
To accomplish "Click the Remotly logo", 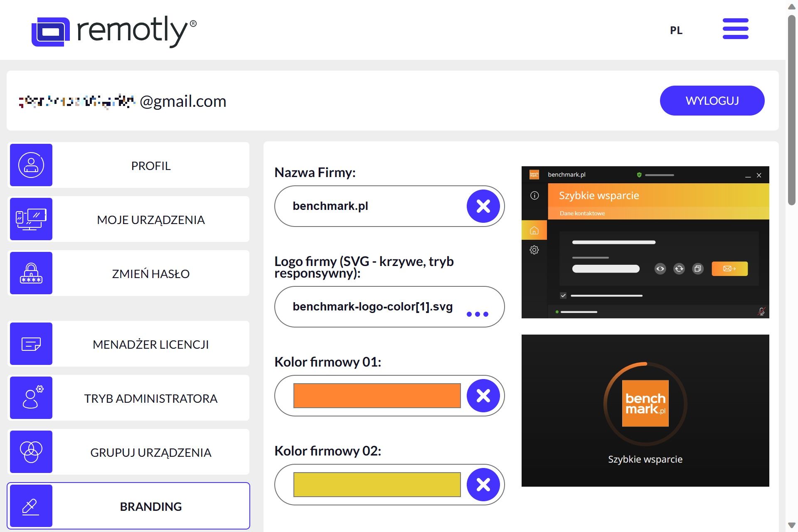I will (x=114, y=31).
